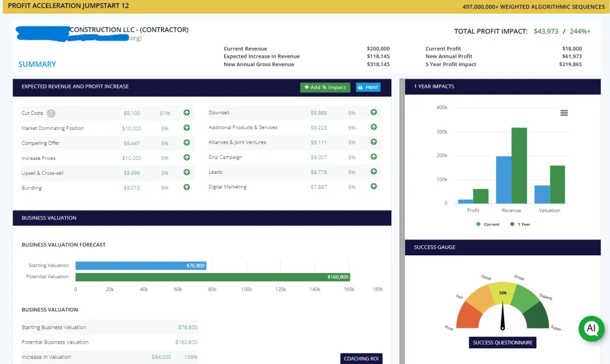This screenshot has width=610, height=364.
Task: Click the green arrow icon next to Downsell
Action: pos(374,112)
